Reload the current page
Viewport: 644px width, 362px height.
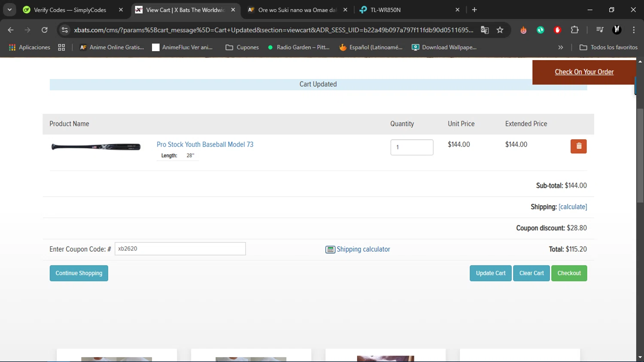tap(45, 30)
